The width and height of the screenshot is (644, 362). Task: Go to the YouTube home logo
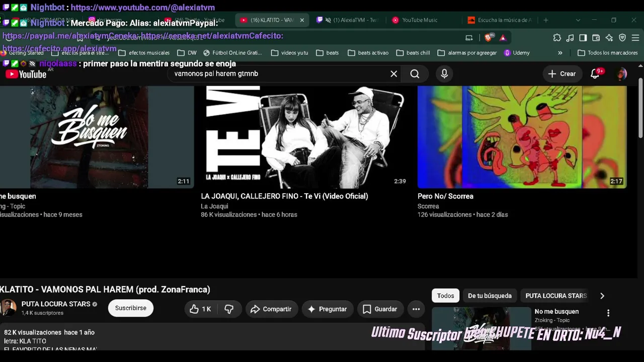point(26,74)
